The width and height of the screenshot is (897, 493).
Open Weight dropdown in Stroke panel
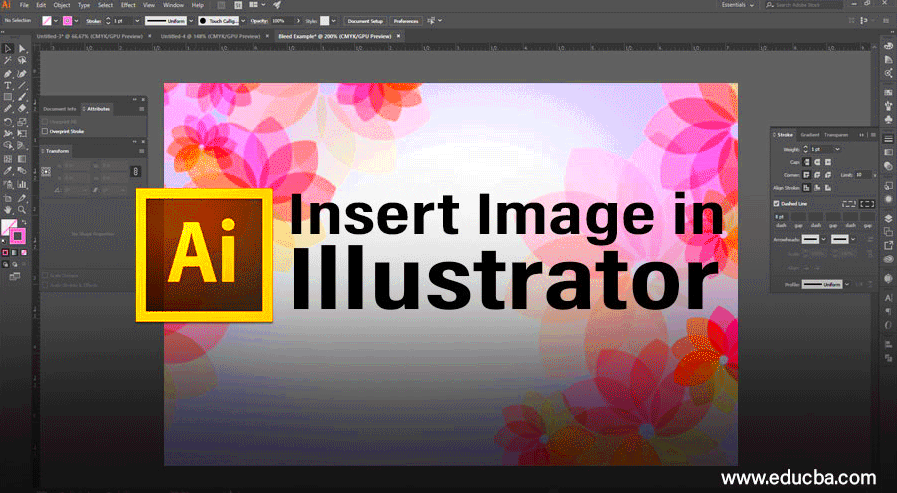coord(838,149)
